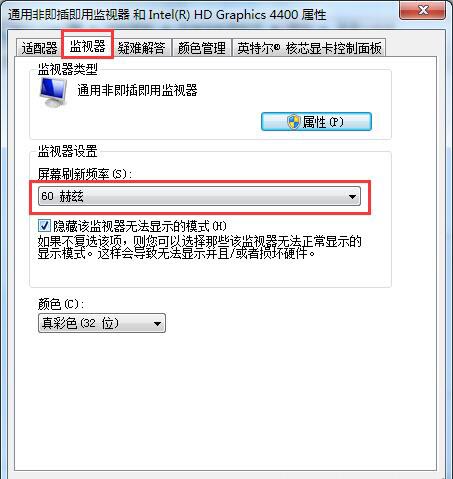This screenshot has height=479, width=453.
Task: Click the warning description about unsupported display modes
Action: click(x=199, y=247)
